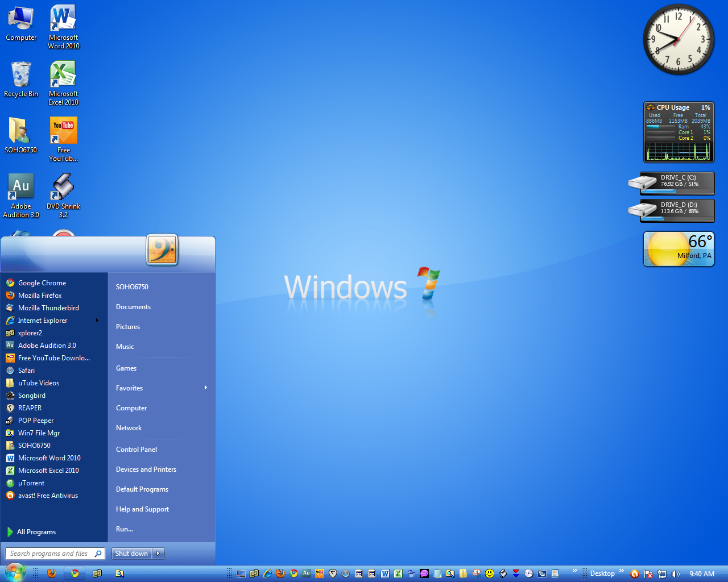Open the Shut down options arrow

tap(158, 553)
